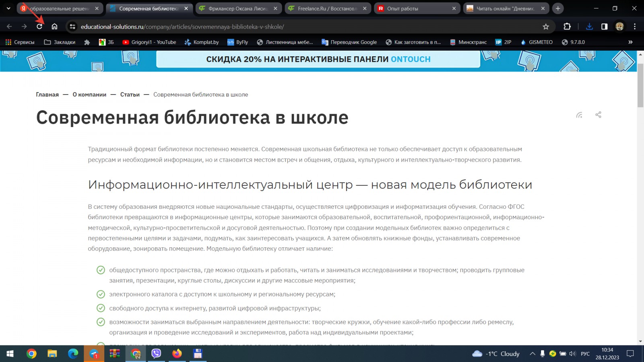
Task: Open a new browser tab
Action: click(558, 8)
